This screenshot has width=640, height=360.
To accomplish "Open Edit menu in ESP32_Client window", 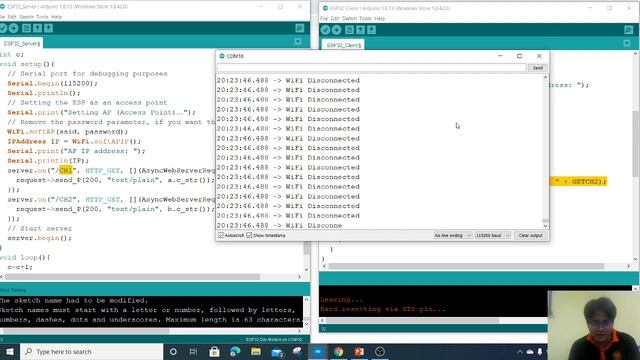I will 335,18.
